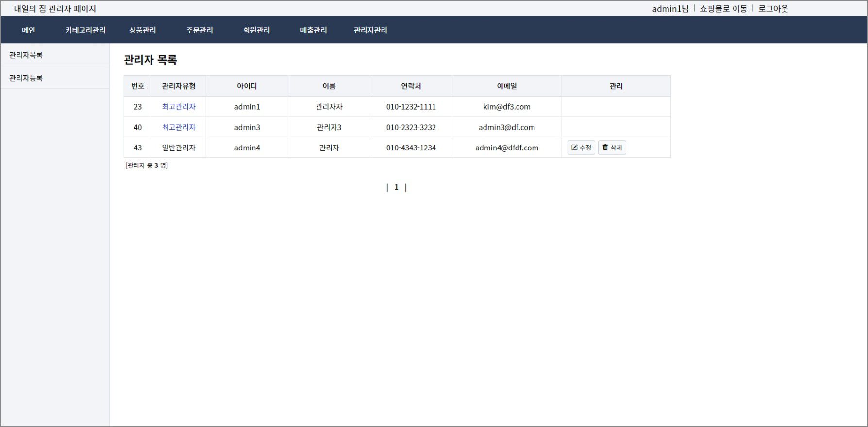
Task: Open the 관리자관리 menu
Action: point(370,30)
